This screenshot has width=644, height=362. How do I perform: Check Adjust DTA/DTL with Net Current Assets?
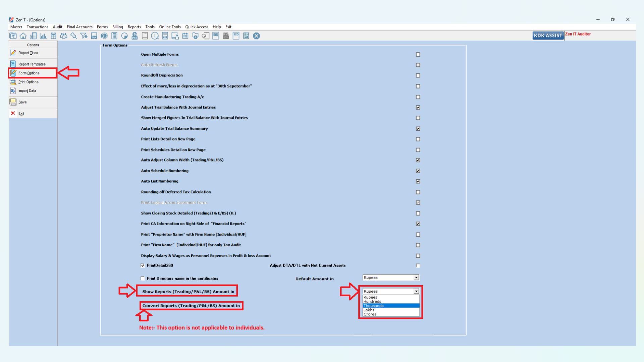(418, 265)
